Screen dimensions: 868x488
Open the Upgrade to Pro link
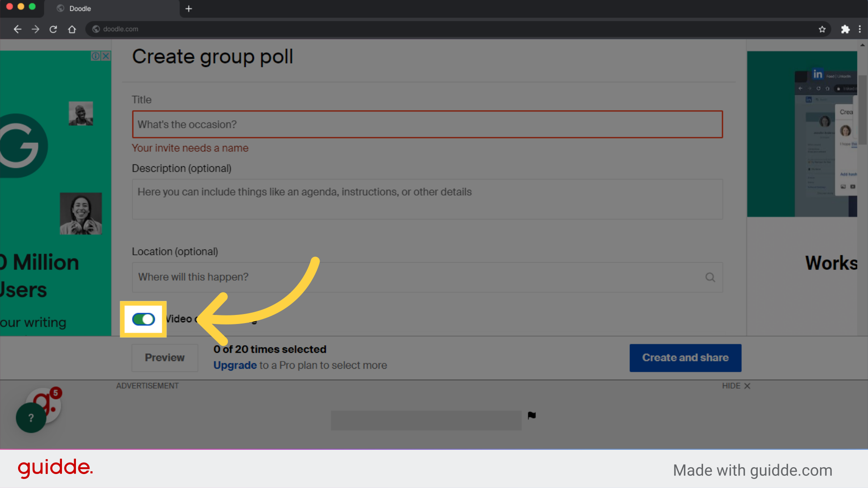coord(235,365)
